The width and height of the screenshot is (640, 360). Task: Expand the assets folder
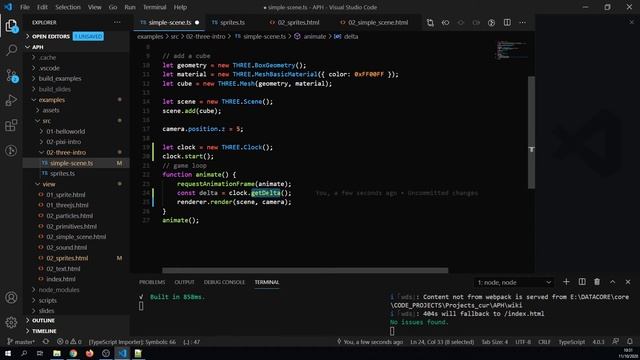[x=51, y=110]
